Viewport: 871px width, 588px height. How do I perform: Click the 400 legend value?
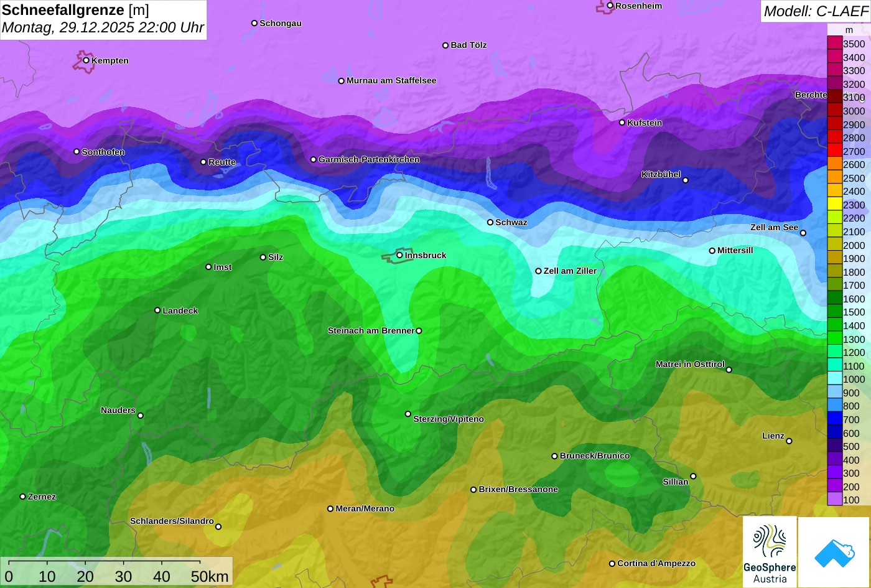(851, 460)
